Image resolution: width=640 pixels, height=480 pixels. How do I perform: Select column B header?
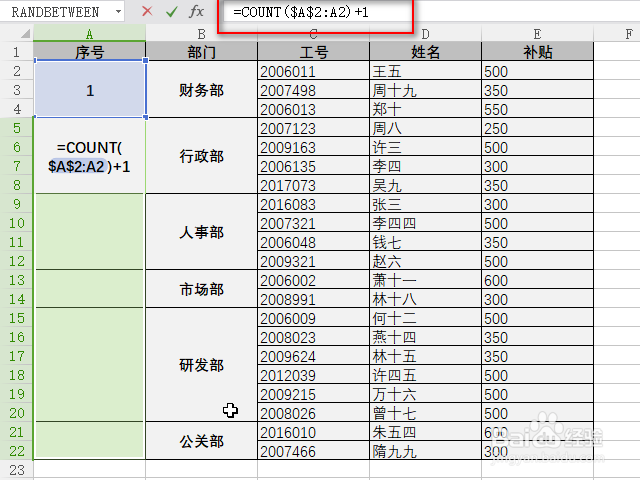[x=201, y=33]
